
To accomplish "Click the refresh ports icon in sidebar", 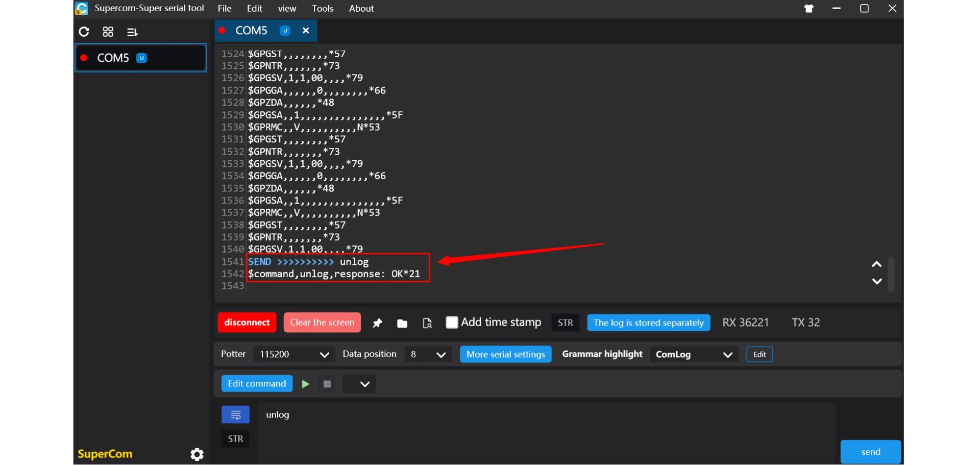I will tap(84, 32).
